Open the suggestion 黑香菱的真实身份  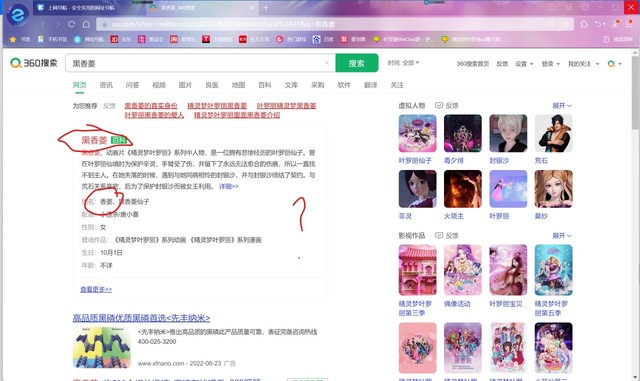point(151,106)
